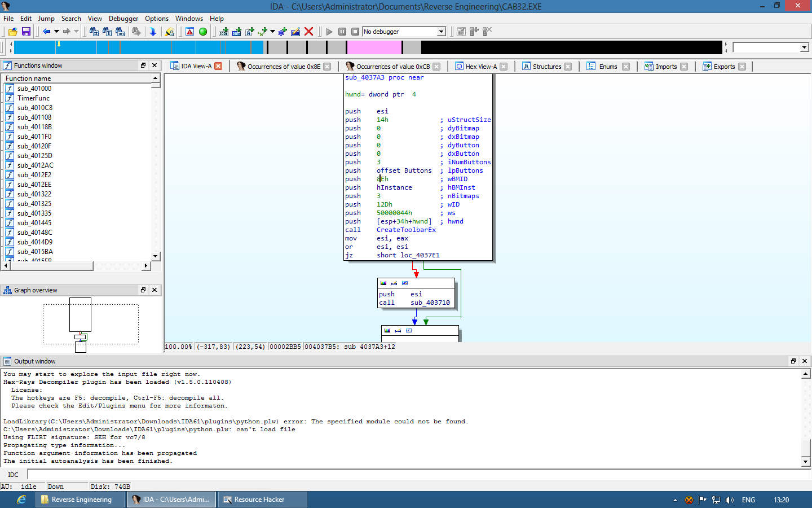Close the Hex View-A tab
Image resolution: width=812 pixels, height=508 pixels.
[504, 66]
